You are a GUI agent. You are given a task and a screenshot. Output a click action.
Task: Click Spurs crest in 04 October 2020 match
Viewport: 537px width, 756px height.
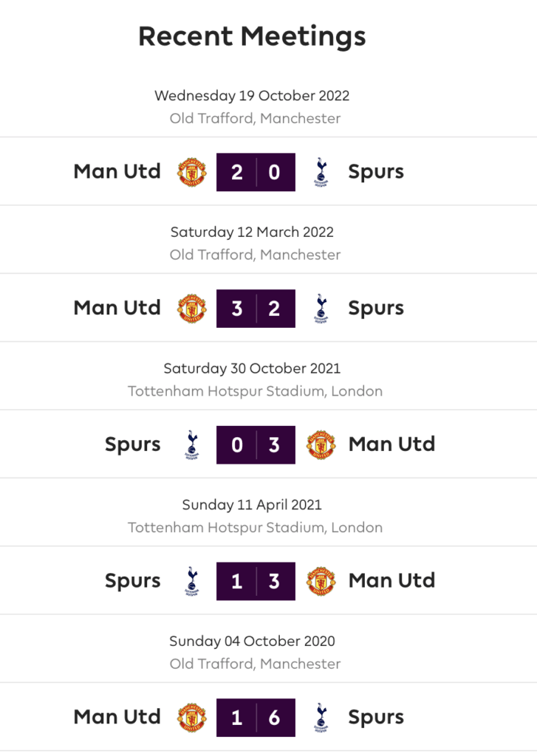[321, 718]
